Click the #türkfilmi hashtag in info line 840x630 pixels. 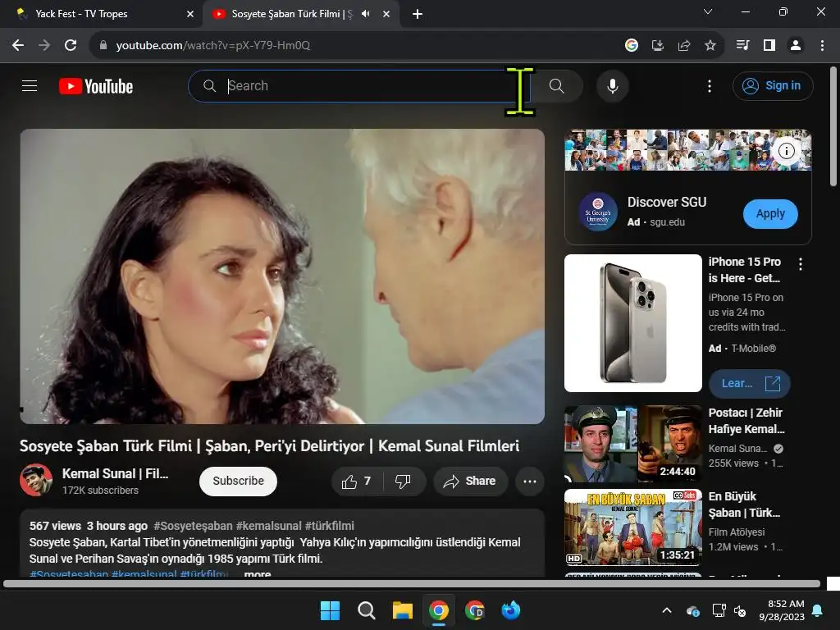(x=329, y=526)
